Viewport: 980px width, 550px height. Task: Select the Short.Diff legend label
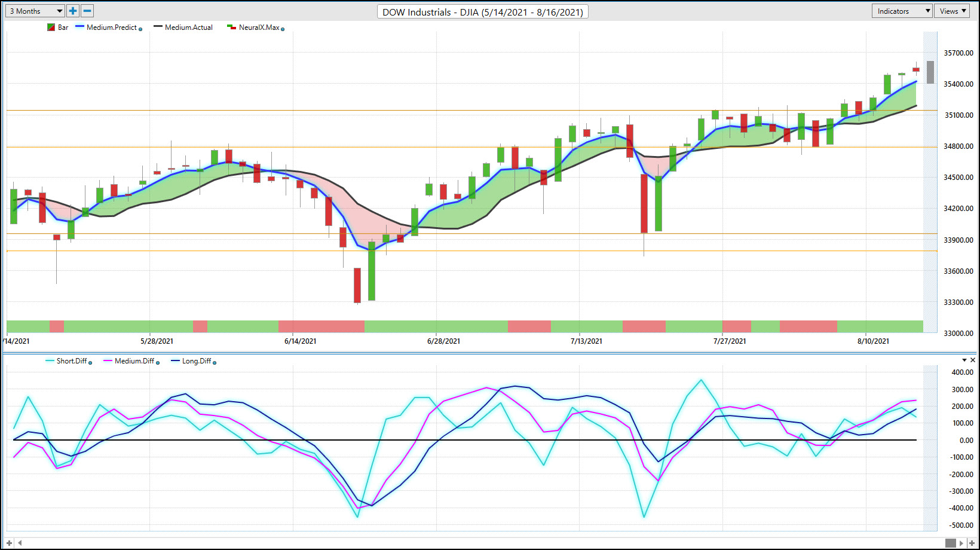click(72, 361)
